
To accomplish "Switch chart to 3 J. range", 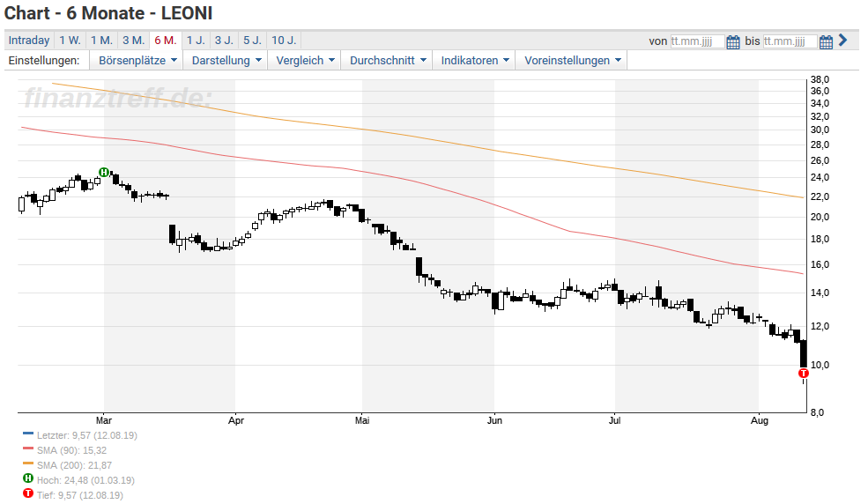I will pos(224,41).
